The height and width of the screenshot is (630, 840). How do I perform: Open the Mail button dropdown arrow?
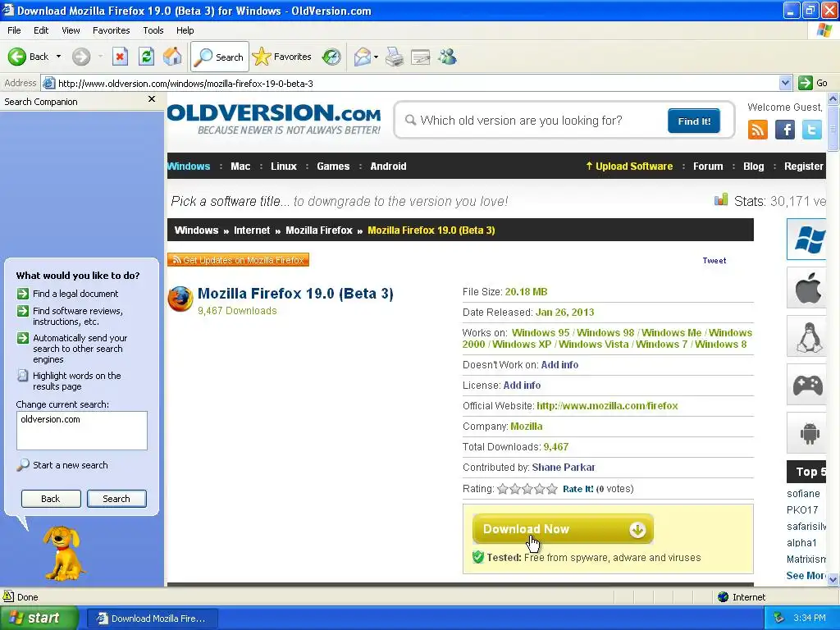pyautogui.click(x=376, y=57)
